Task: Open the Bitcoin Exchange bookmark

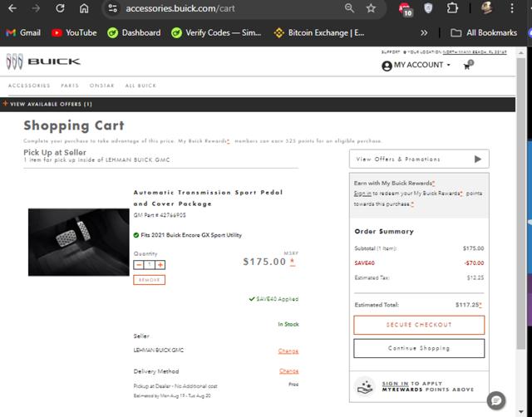Action: pos(319,33)
